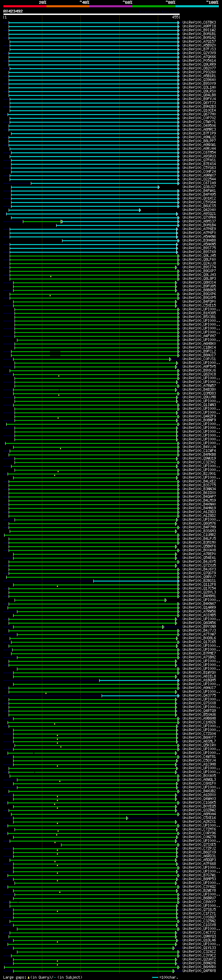Open hit UniRef100_B0M1B1

pyautogui.click(x=199, y=34)
